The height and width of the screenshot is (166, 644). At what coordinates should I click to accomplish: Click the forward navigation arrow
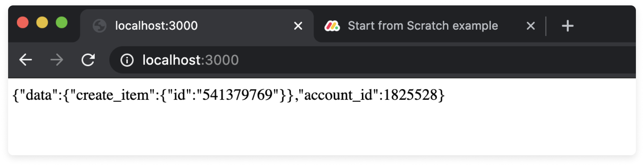click(57, 60)
